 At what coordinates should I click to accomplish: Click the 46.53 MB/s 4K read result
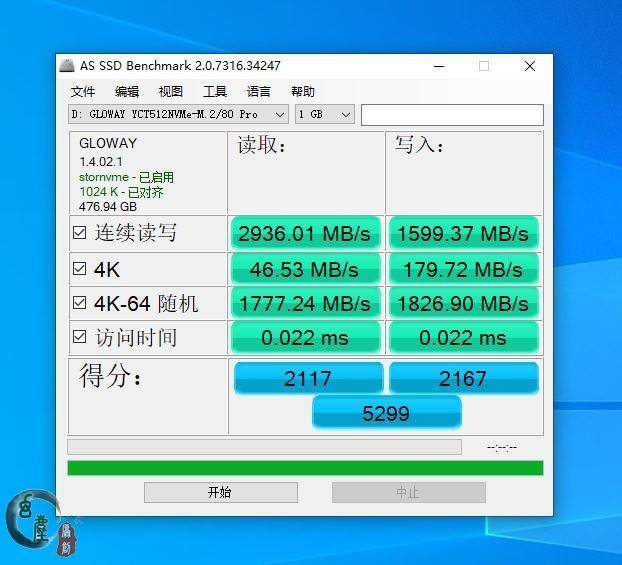click(x=305, y=269)
